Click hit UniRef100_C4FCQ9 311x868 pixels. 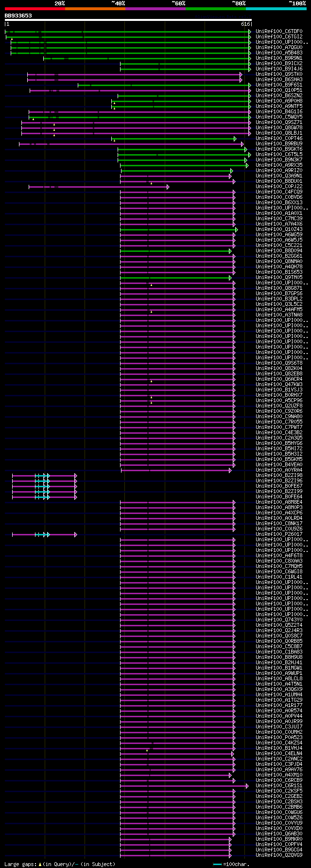(x=279, y=192)
